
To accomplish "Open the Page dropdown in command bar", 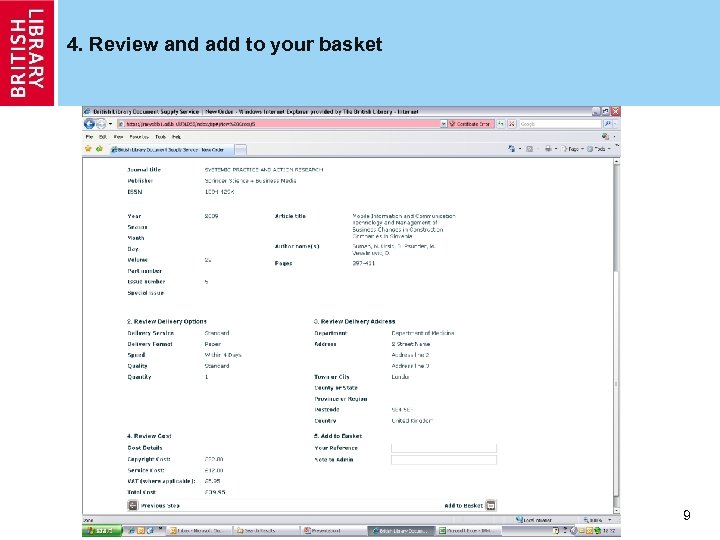I will point(573,149).
